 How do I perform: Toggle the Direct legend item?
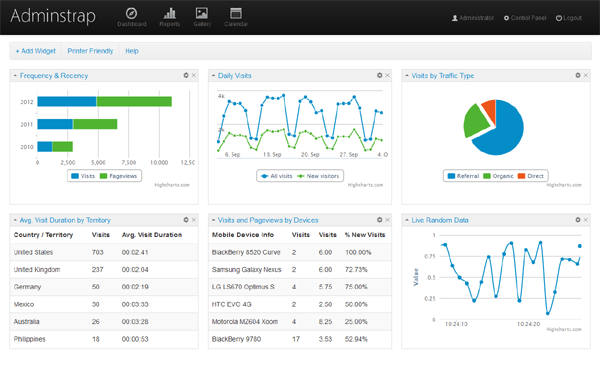pyautogui.click(x=531, y=176)
